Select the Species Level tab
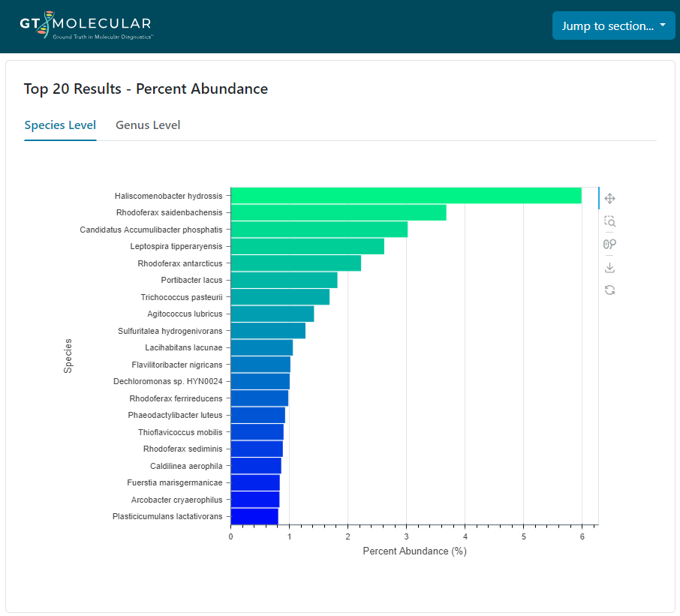Image resolution: width=680 pixels, height=616 pixels. pyautogui.click(x=60, y=125)
